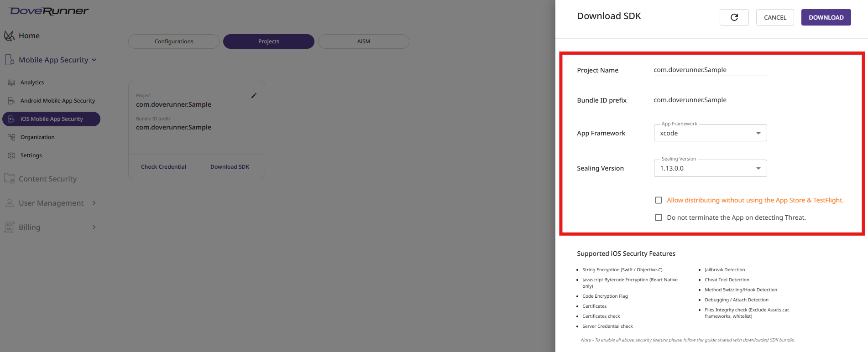Open the App Framework xcode dropdown
This screenshot has width=868, height=352.
[x=710, y=133]
